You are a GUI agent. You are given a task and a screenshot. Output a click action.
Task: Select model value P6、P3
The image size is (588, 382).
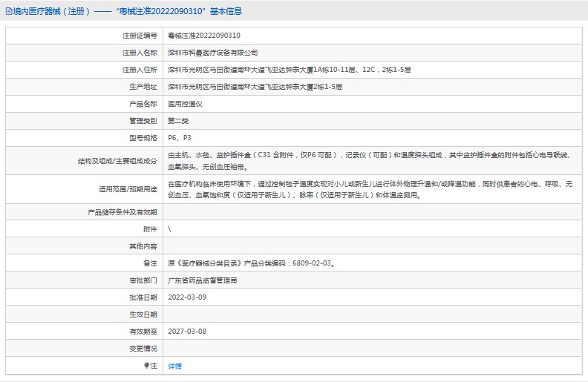click(x=180, y=138)
